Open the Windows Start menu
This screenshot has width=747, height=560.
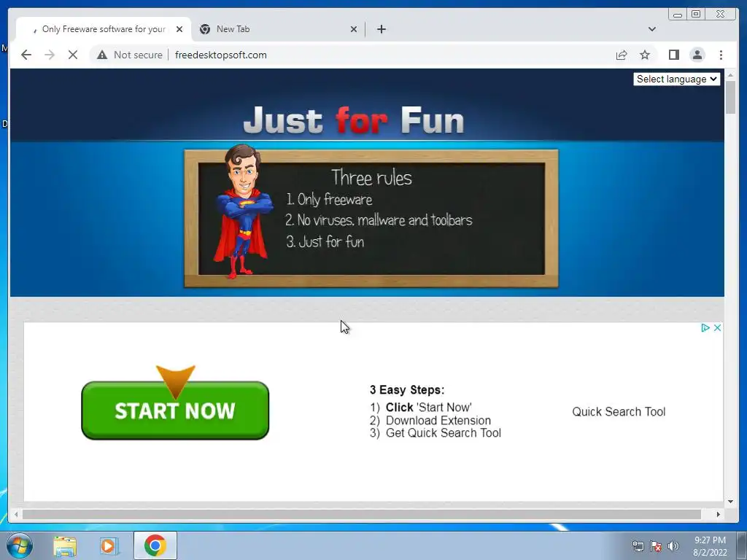[x=19, y=545]
